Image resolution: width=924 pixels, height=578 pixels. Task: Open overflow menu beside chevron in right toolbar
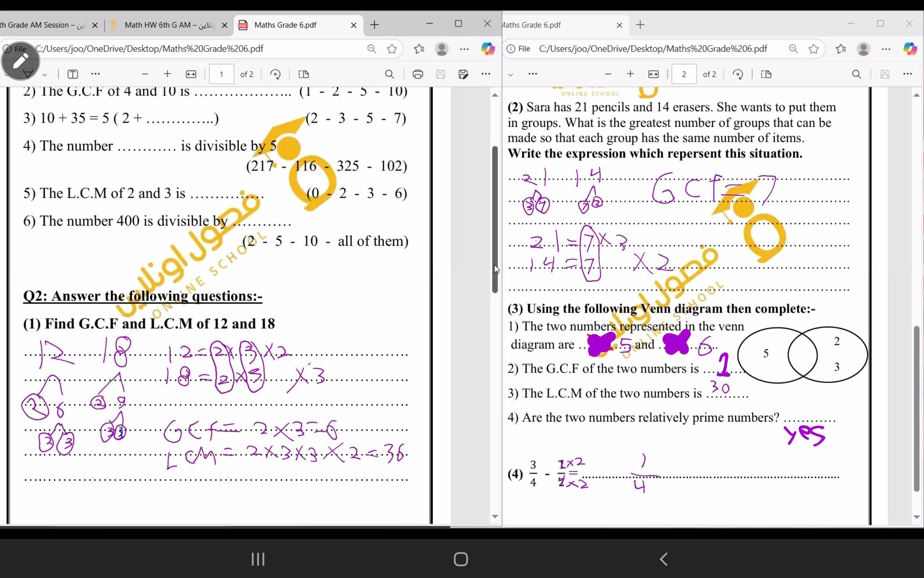[x=533, y=74]
